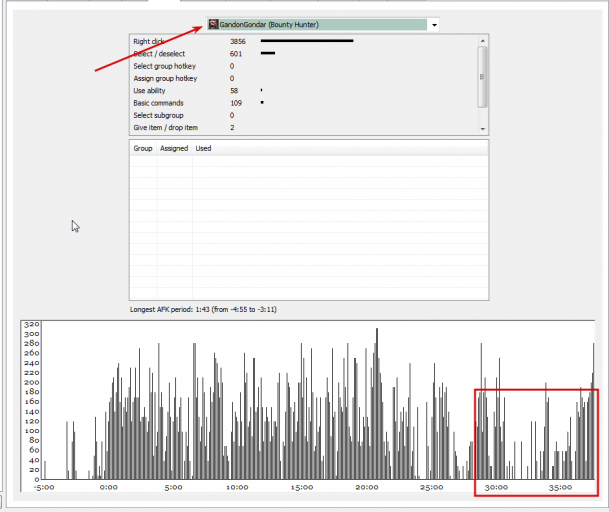Click the 20:00 label on chart axis
609x512 pixels.
coord(367,487)
